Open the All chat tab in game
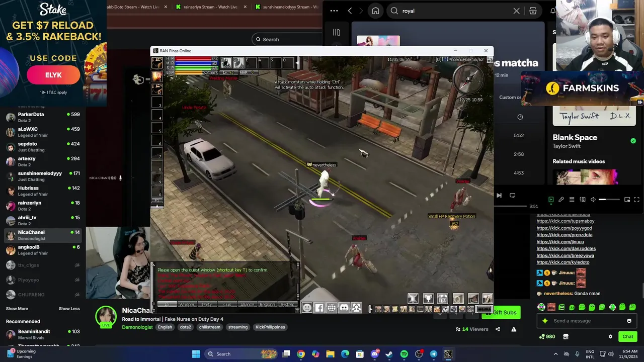Screen dimensions: 644x362 click(167, 304)
